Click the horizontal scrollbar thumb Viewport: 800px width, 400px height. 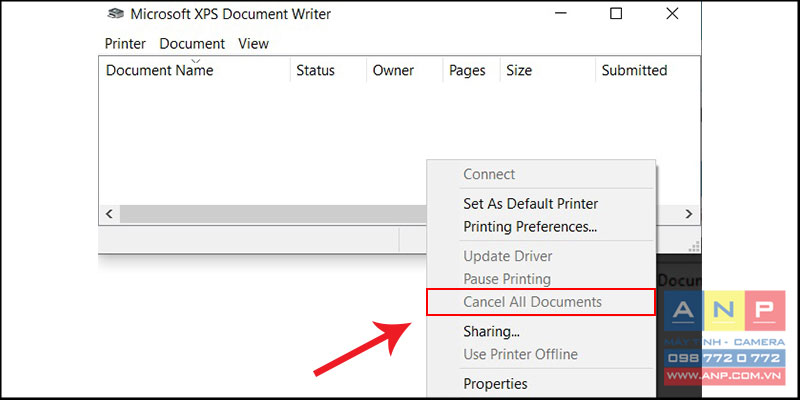coord(273,214)
